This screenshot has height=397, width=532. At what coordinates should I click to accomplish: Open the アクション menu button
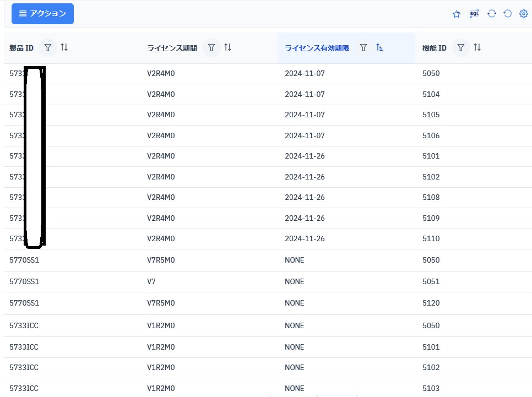(42, 14)
